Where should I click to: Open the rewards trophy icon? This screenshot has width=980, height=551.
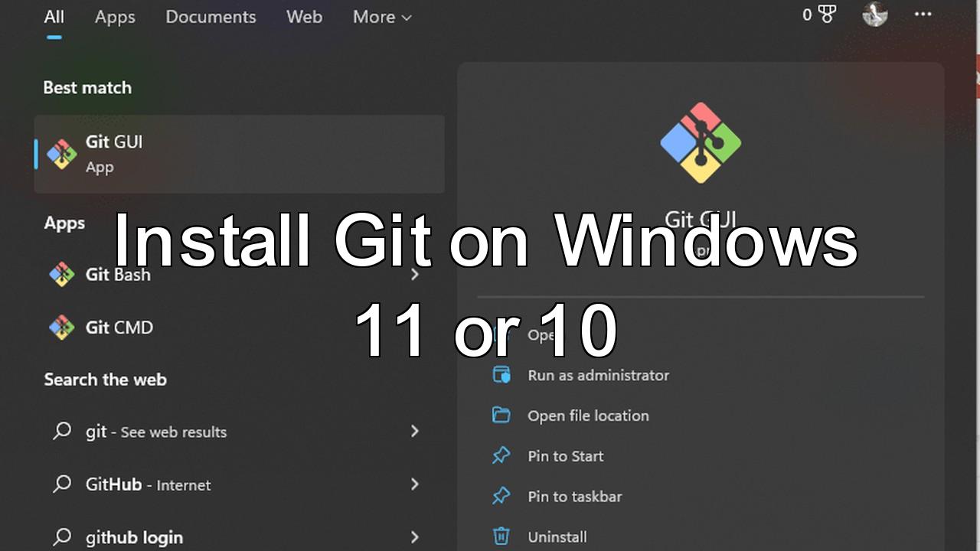click(827, 15)
